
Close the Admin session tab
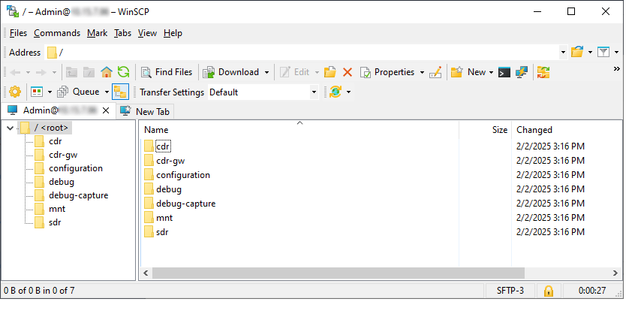click(x=106, y=110)
